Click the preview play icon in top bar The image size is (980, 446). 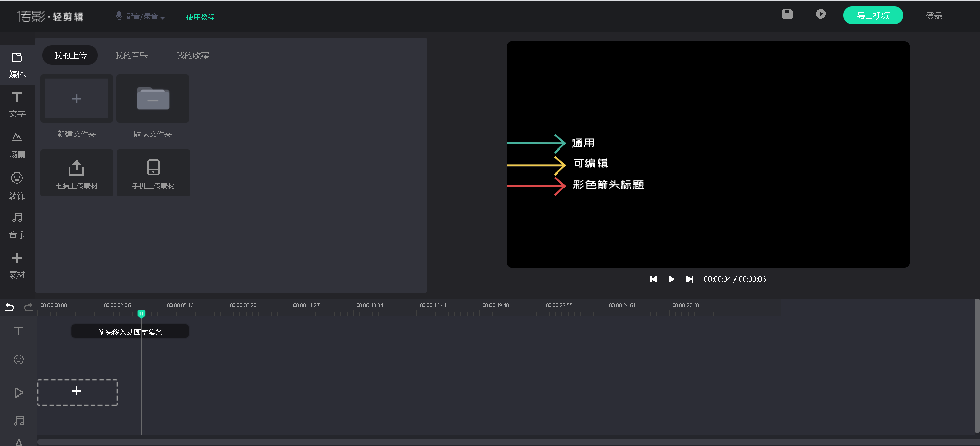[x=820, y=14]
